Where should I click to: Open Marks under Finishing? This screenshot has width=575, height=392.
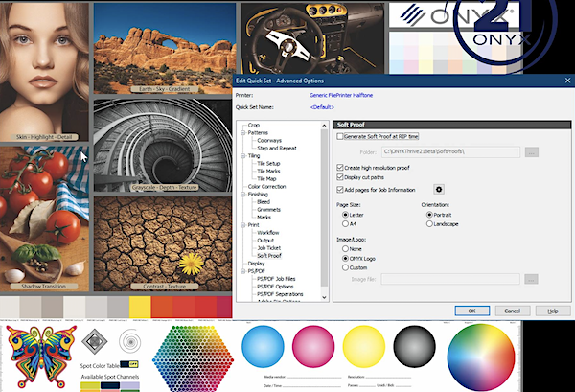[x=264, y=218]
